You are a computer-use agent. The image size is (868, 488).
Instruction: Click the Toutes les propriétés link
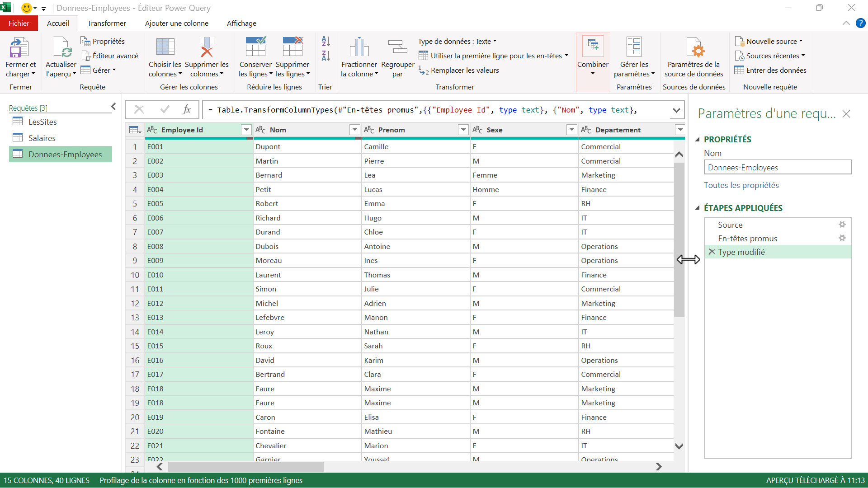(x=741, y=185)
